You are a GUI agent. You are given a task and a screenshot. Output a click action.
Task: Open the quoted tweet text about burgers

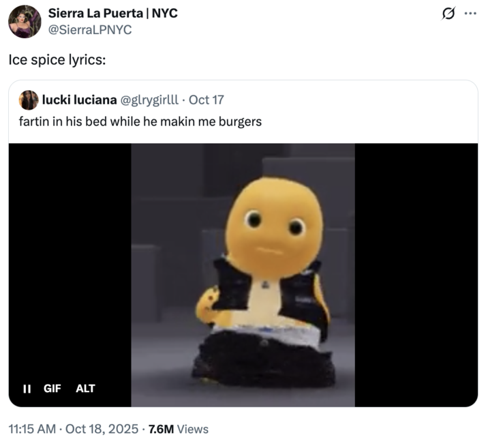[140, 121]
